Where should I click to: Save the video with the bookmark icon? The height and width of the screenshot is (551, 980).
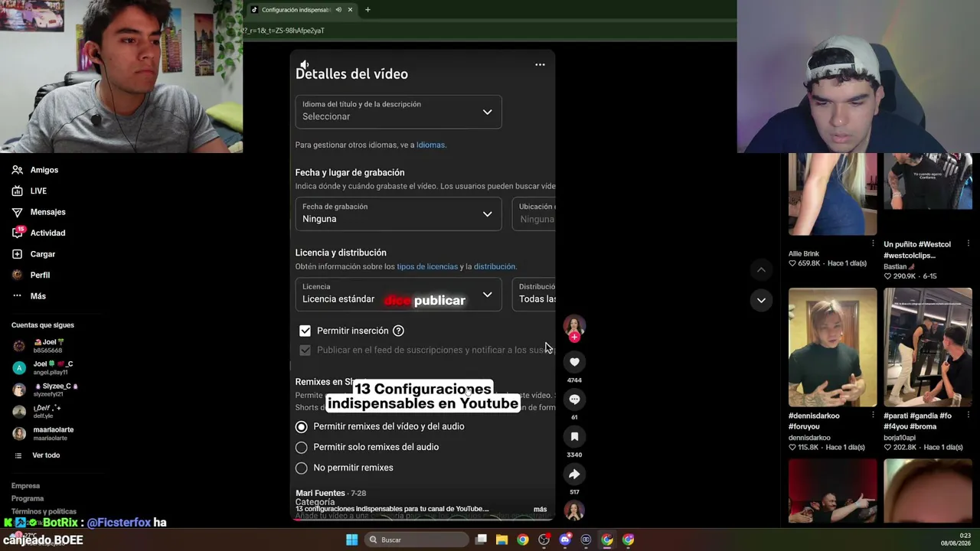(x=574, y=436)
